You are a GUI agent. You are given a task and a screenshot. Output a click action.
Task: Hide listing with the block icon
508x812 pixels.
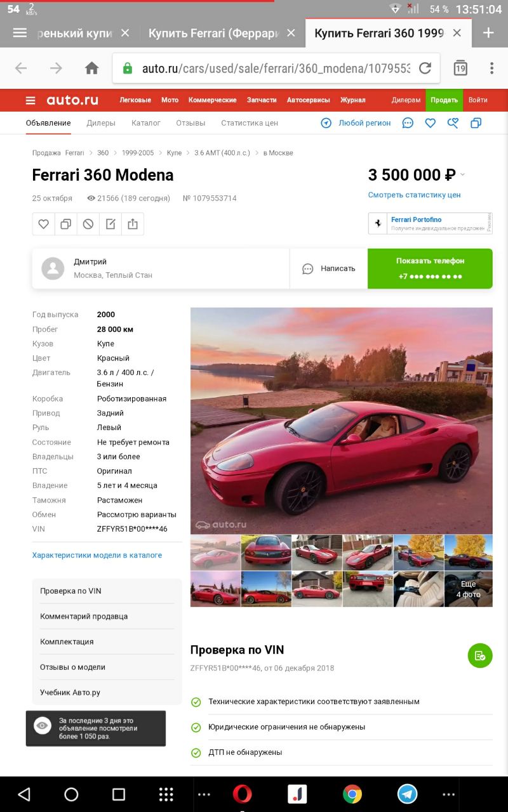(x=88, y=224)
